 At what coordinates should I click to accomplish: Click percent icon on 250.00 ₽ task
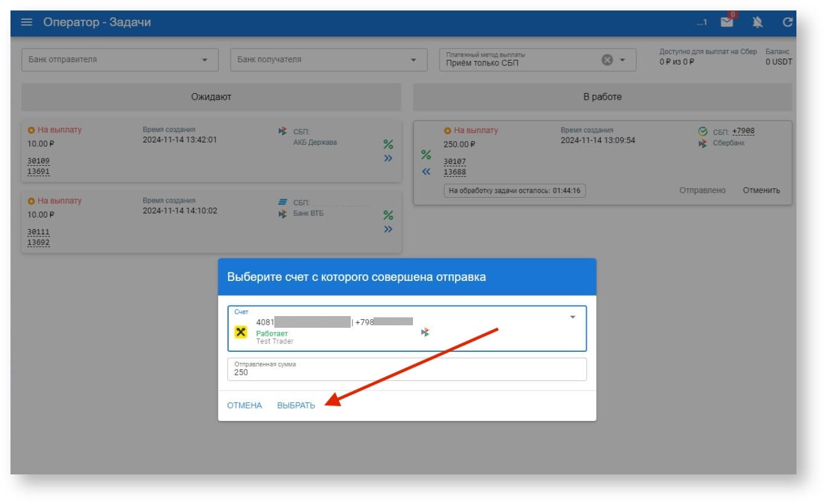pyautogui.click(x=426, y=155)
